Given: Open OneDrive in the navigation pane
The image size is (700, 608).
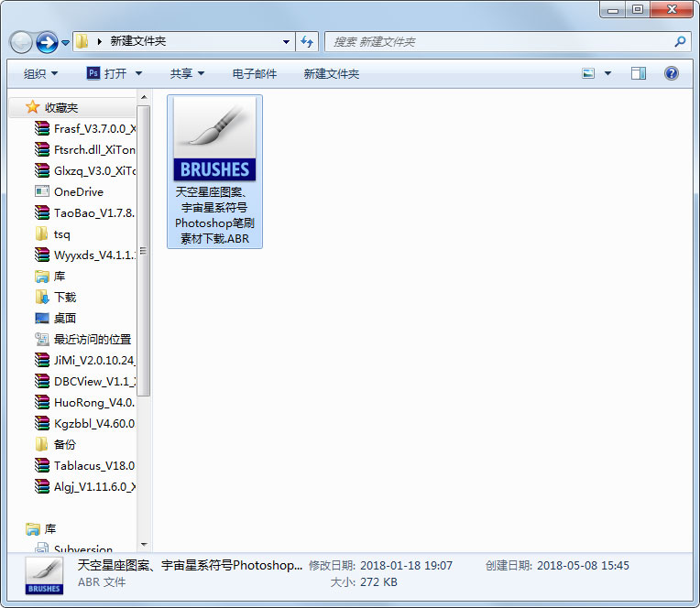Looking at the screenshot, I should pos(70,191).
